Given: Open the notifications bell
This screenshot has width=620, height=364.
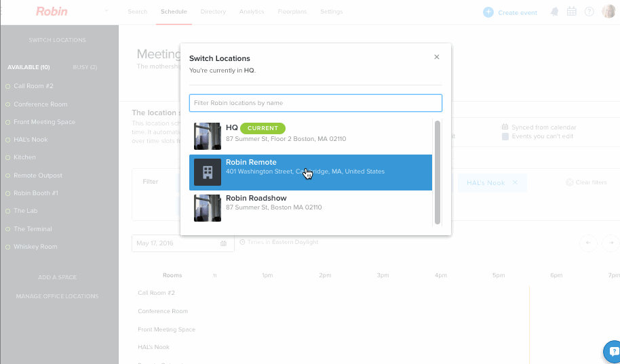Looking at the screenshot, I should click(554, 12).
